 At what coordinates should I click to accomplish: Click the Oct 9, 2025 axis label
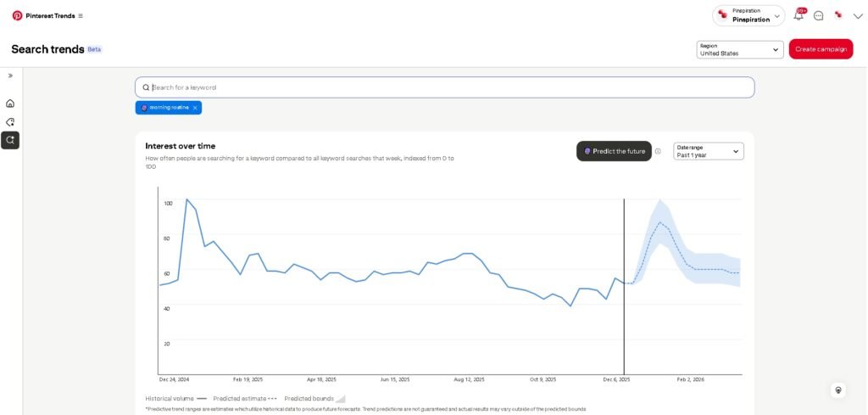tap(542, 380)
